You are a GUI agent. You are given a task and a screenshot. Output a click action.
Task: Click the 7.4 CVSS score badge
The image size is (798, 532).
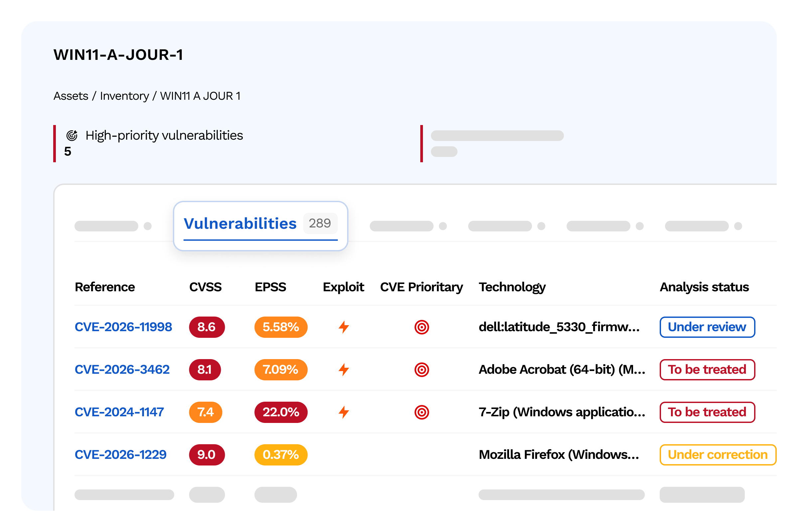tap(205, 412)
